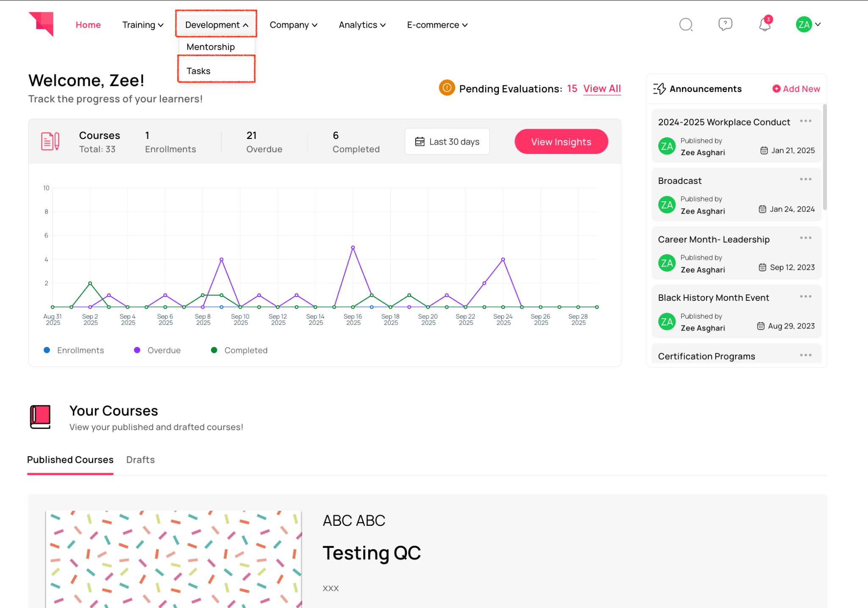The image size is (868, 608).
Task: Click the announcements panel scrollbar
Action: [x=824, y=157]
